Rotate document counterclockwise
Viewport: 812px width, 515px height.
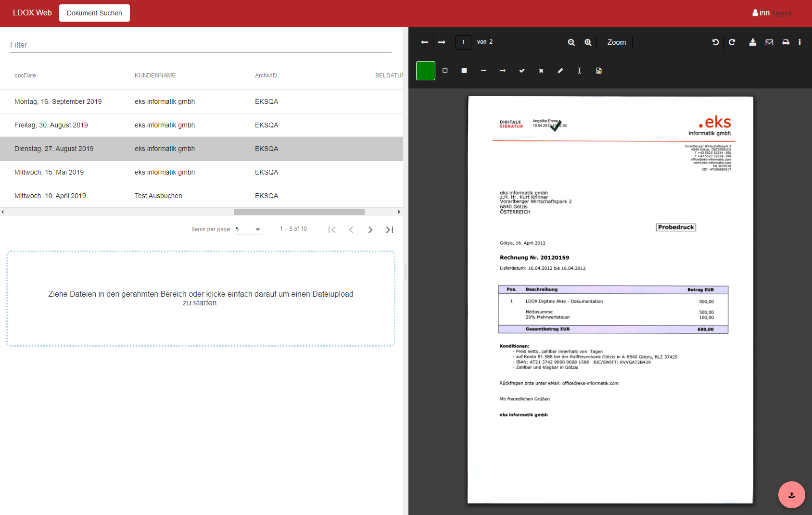point(715,42)
